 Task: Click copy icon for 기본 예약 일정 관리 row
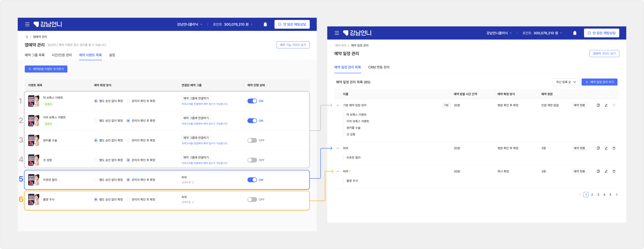click(x=598, y=105)
